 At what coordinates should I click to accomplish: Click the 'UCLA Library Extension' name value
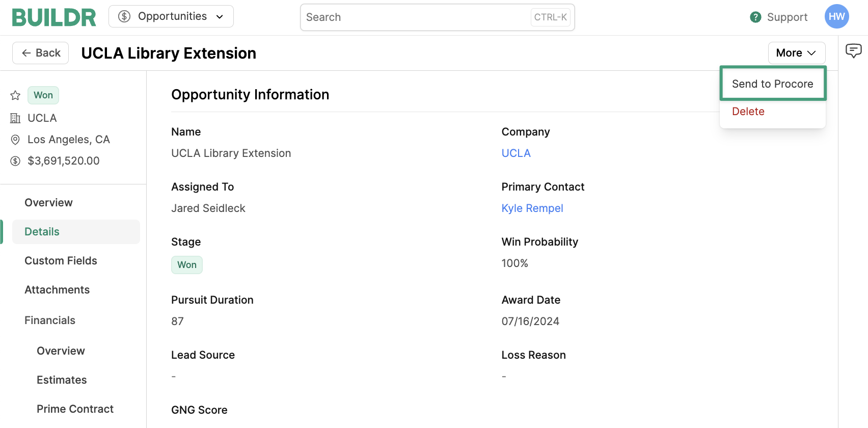231,153
